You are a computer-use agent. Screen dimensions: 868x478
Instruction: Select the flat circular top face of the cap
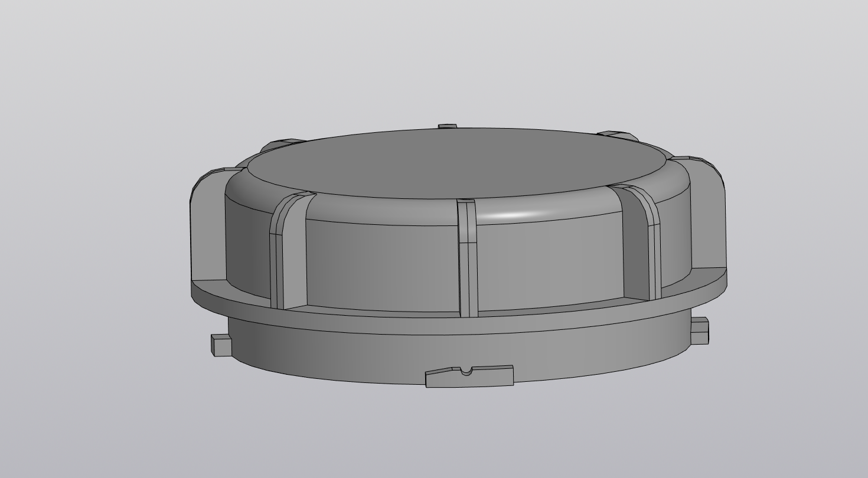click(458, 163)
